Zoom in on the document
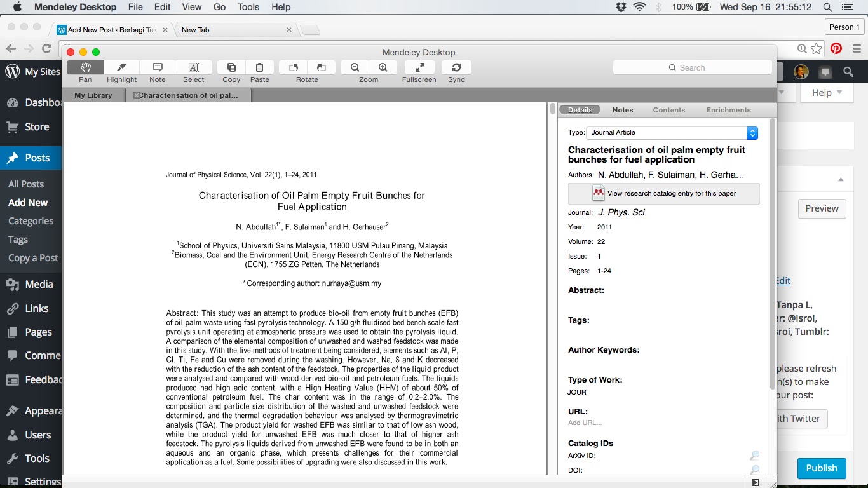This screenshot has height=488, width=868. pos(383,68)
